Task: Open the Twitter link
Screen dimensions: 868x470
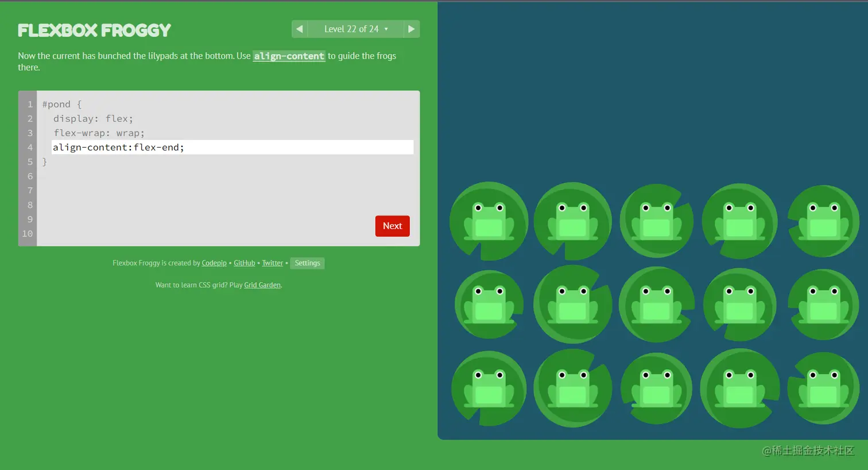Action: click(x=273, y=263)
